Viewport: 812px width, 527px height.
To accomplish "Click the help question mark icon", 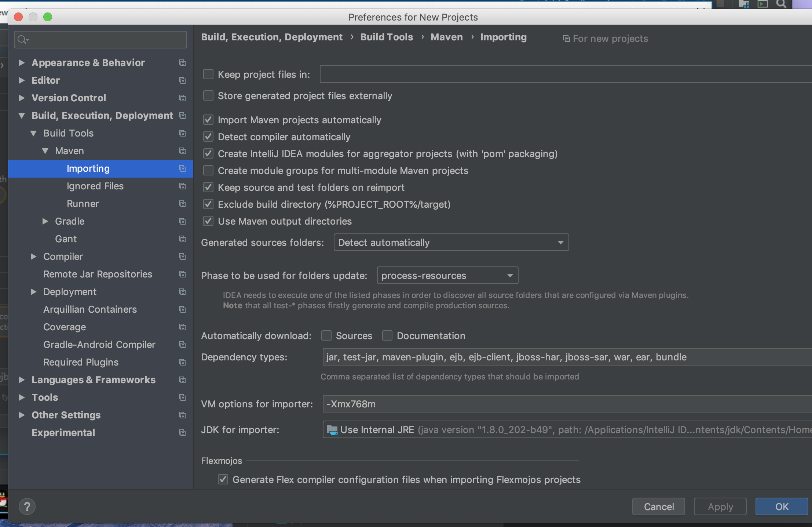I will pyautogui.click(x=27, y=506).
